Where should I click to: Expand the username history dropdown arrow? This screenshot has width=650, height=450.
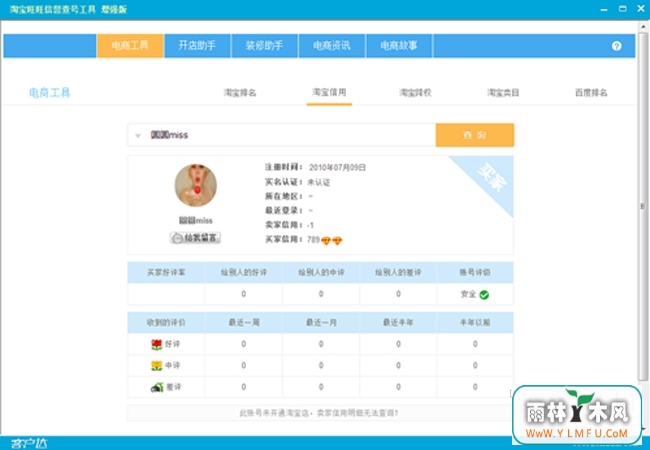pos(138,135)
